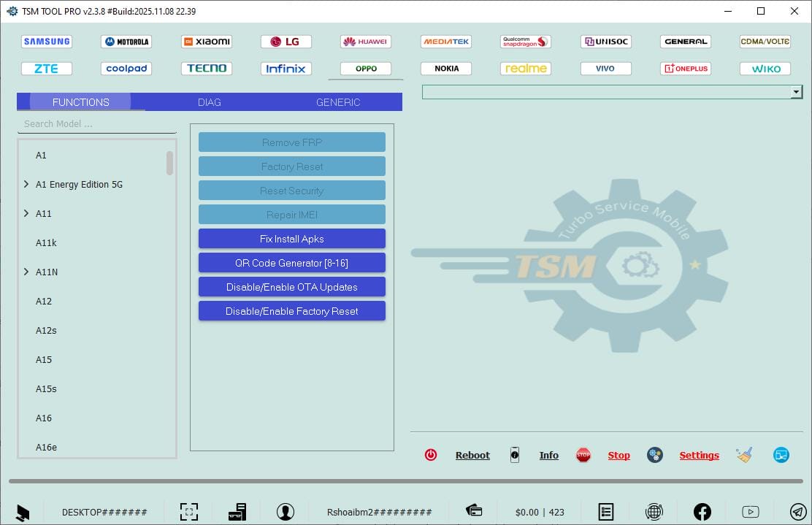The image size is (812, 525).
Task: Click the Search Model input field
Action: 95,123
